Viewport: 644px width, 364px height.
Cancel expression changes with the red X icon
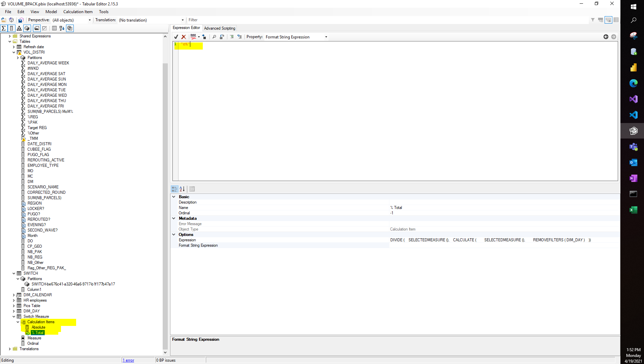(x=184, y=37)
